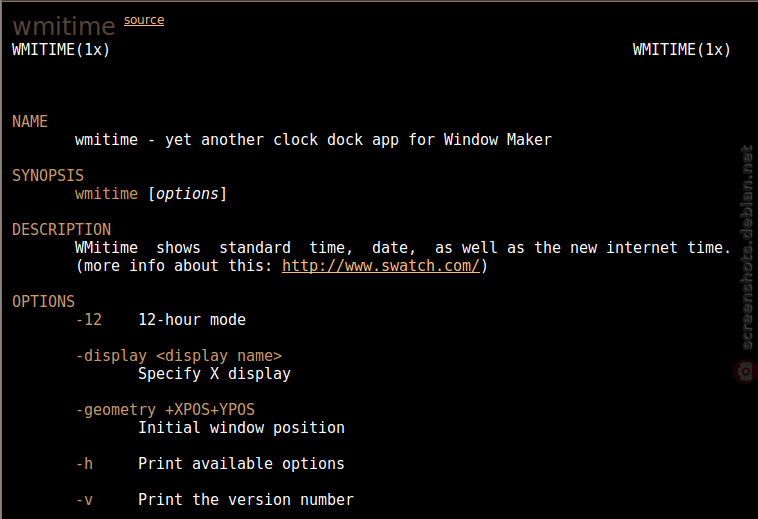Click the 'Initial window position' text
Viewport: 758px width, 519px height.
(242, 428)
